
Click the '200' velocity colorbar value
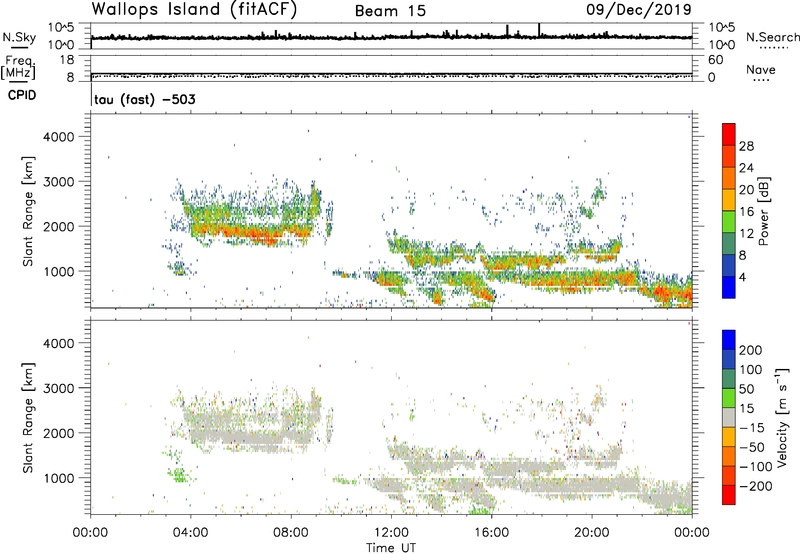751,350
